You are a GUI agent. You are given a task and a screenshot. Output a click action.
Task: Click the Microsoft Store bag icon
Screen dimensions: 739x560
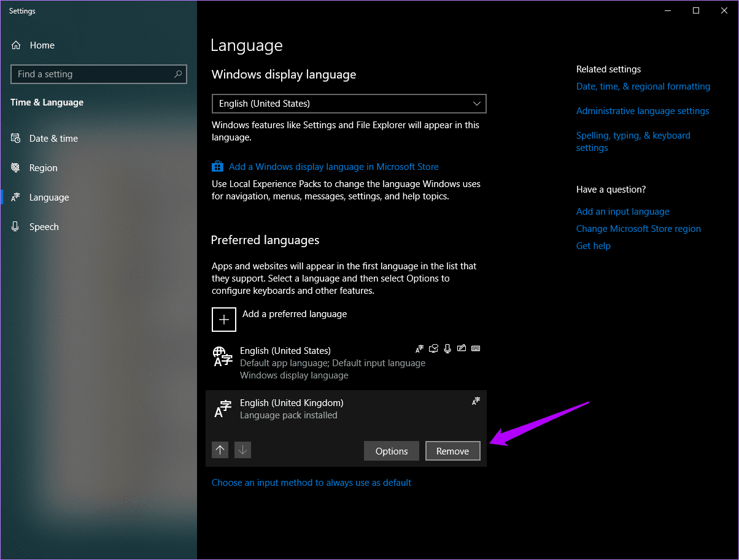[x=217, y=166]
